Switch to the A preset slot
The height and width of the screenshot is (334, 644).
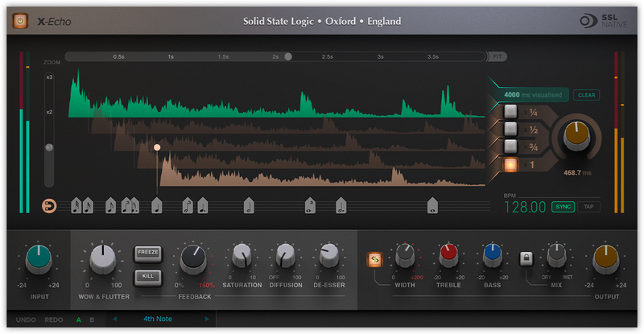click(x=78, y=320)
